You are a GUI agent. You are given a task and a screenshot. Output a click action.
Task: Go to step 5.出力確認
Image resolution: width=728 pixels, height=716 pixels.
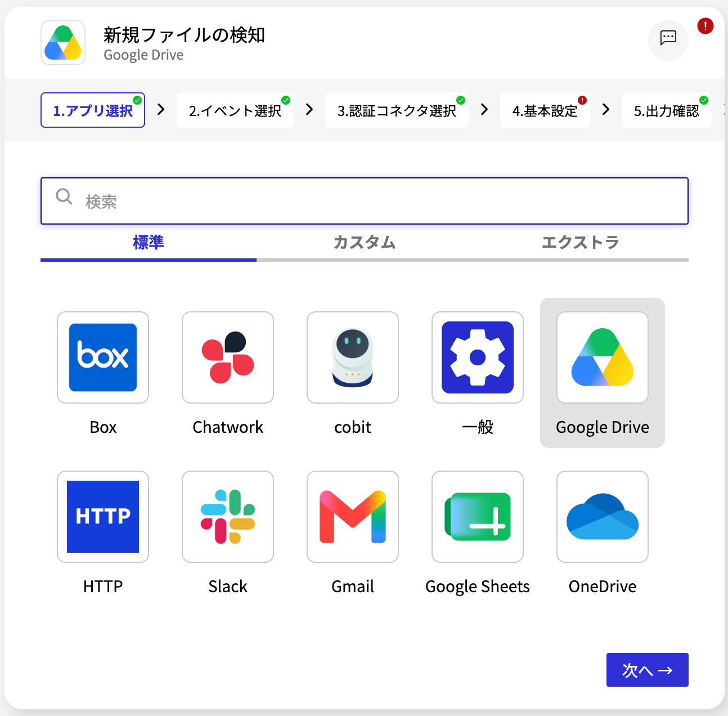click(667, 110)
